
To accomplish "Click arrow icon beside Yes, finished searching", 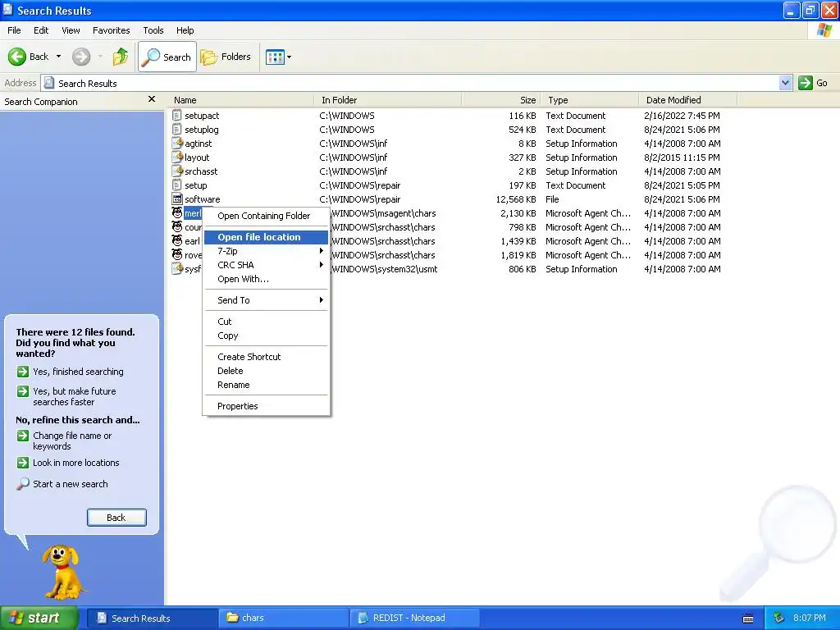I will click(22, 372).
